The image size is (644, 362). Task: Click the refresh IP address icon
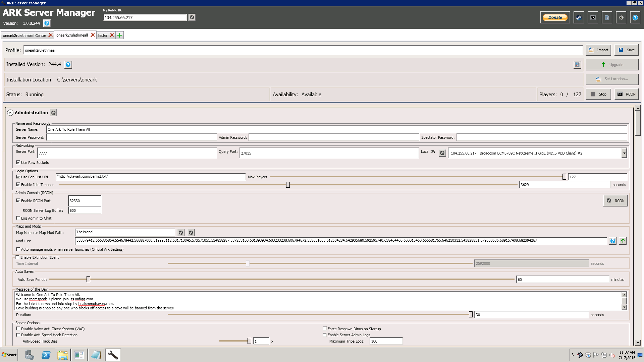click(192, 17)
